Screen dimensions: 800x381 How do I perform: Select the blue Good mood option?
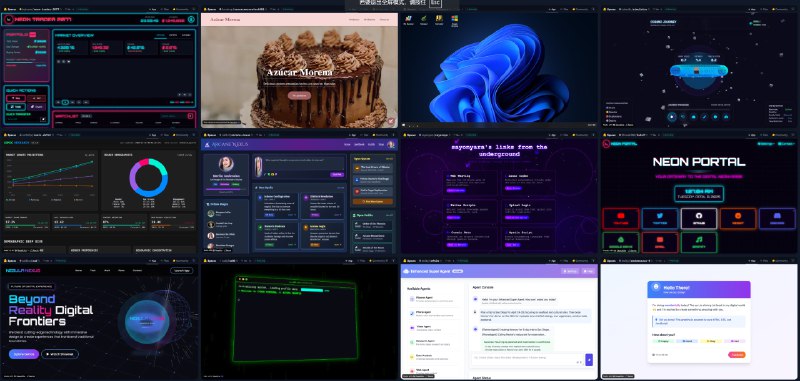pyautogui.click(x=686, y=341)
